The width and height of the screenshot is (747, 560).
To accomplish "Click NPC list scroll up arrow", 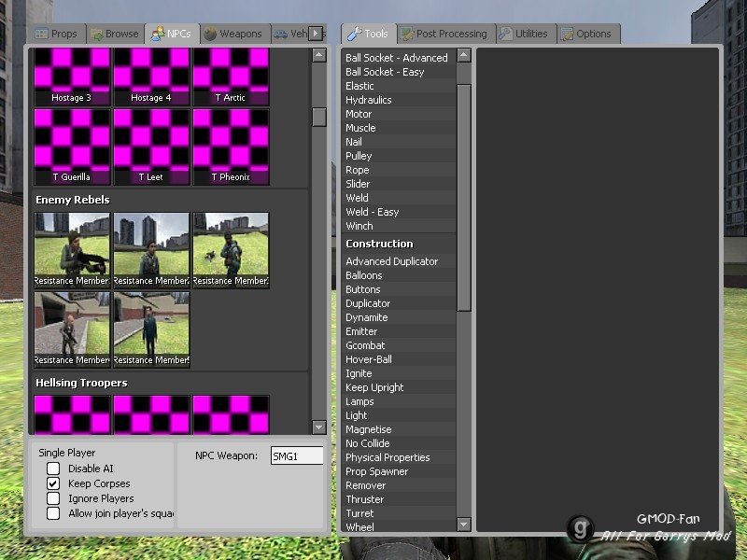I will (x=319, y=55).
